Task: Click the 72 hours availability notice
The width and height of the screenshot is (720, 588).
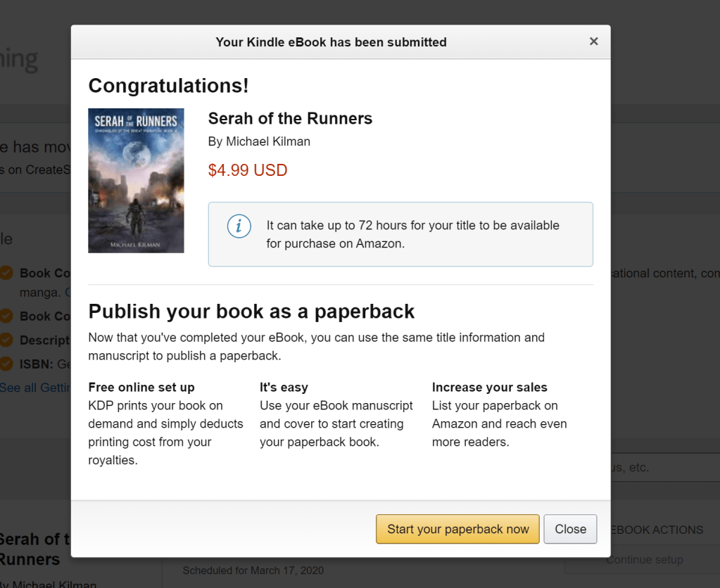Action: pos(412,234)
